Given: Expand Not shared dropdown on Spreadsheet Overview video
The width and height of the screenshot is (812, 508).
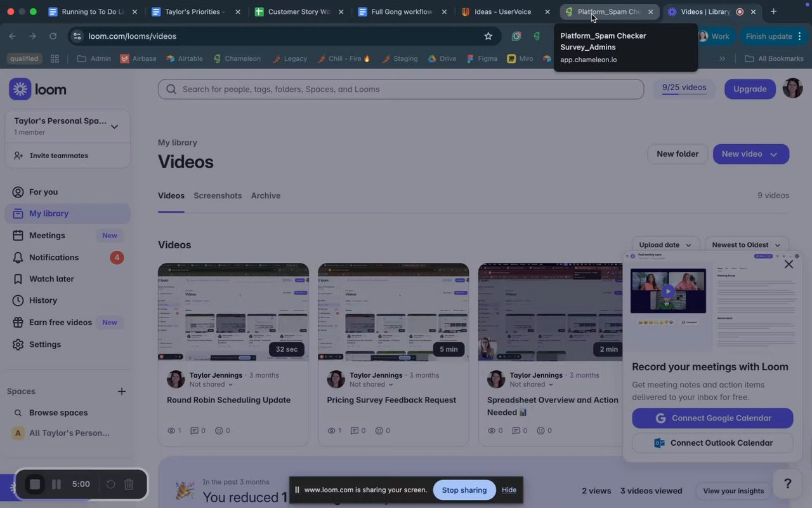Looking at the screenshot, I should pyautogui.click(x=532, y=384).
